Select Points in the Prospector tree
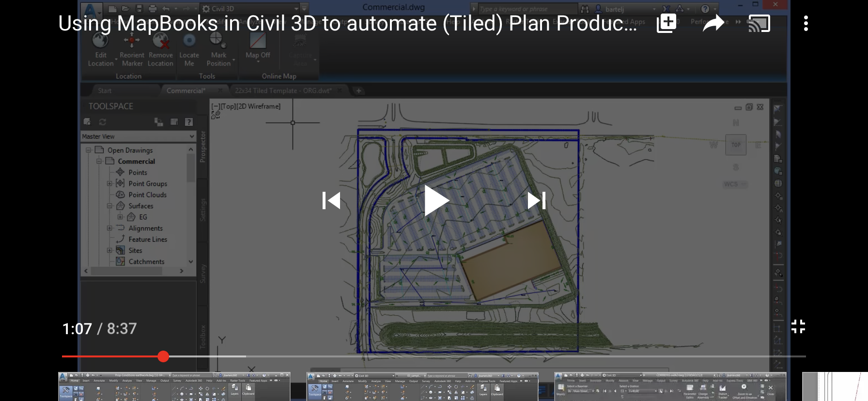Viewport: 868px width, 401px height. pyautogui.click(x=138, y=172)
